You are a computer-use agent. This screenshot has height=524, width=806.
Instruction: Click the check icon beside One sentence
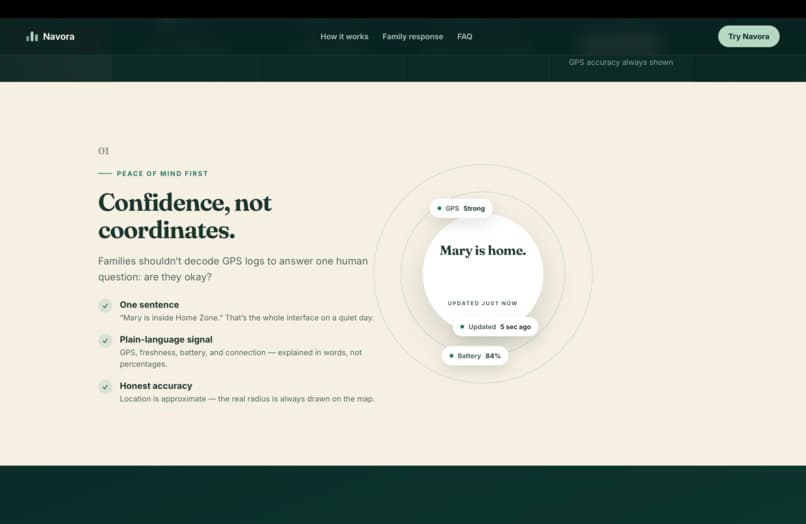105,306
